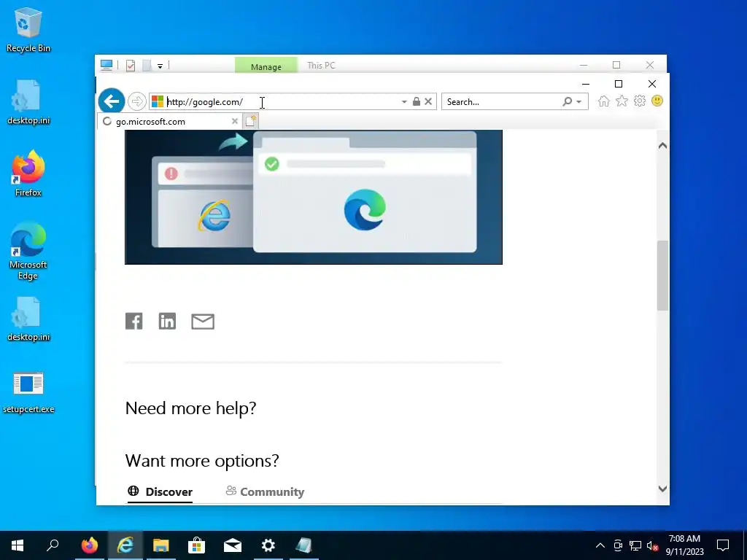This screenshot has width=747, height=560.
Task: Select the go.microsoft.com tab
Action: 170,122
